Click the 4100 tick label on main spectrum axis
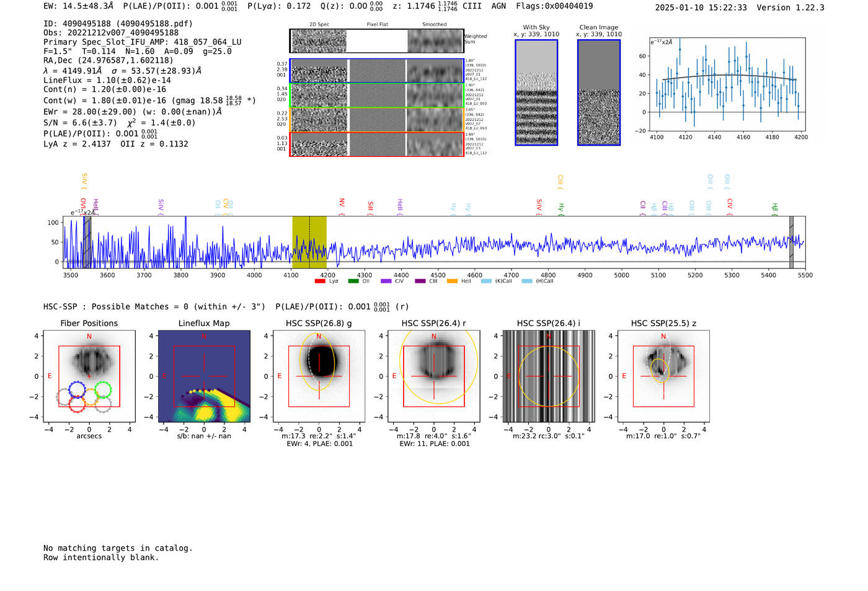Screen dimensions: 868x591 tap(291, 275)
